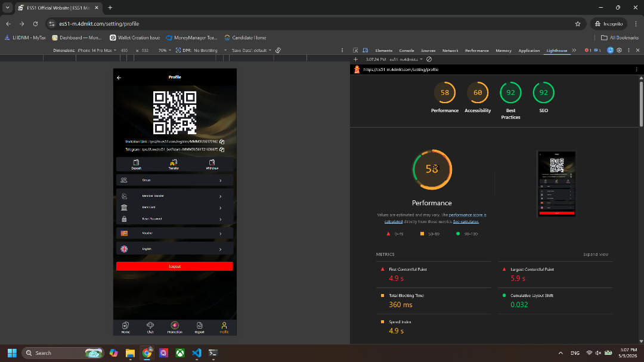
Task: Open Visual Studio Code from taskbar
Action: coord(197,353)
